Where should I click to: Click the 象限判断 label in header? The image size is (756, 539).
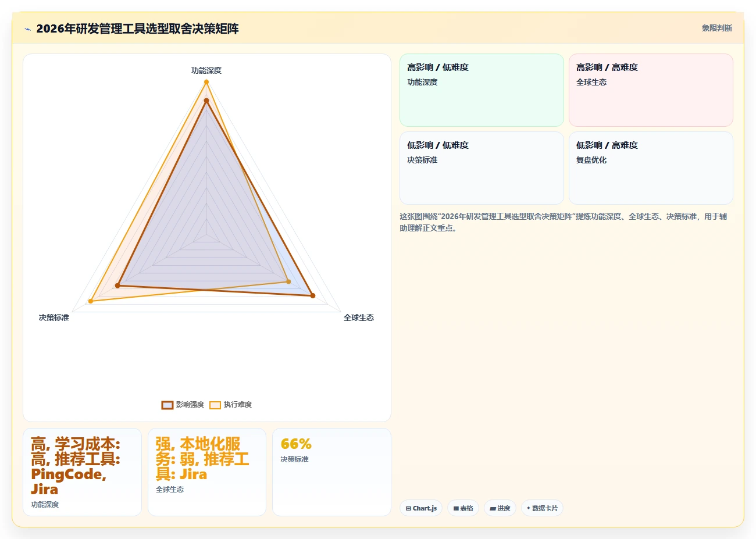716,28
